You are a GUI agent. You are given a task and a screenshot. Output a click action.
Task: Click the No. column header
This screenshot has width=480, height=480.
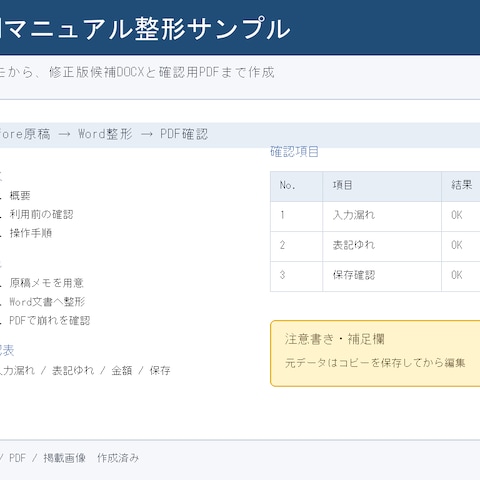287,185
